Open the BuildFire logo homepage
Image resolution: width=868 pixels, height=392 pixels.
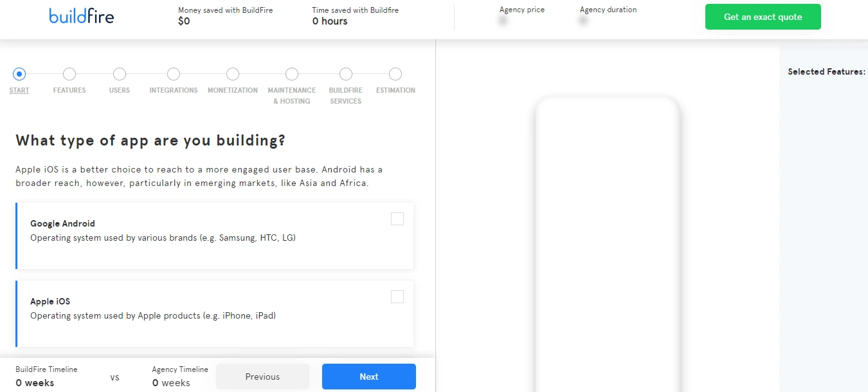pyautogui.click(x=81, y=16)
